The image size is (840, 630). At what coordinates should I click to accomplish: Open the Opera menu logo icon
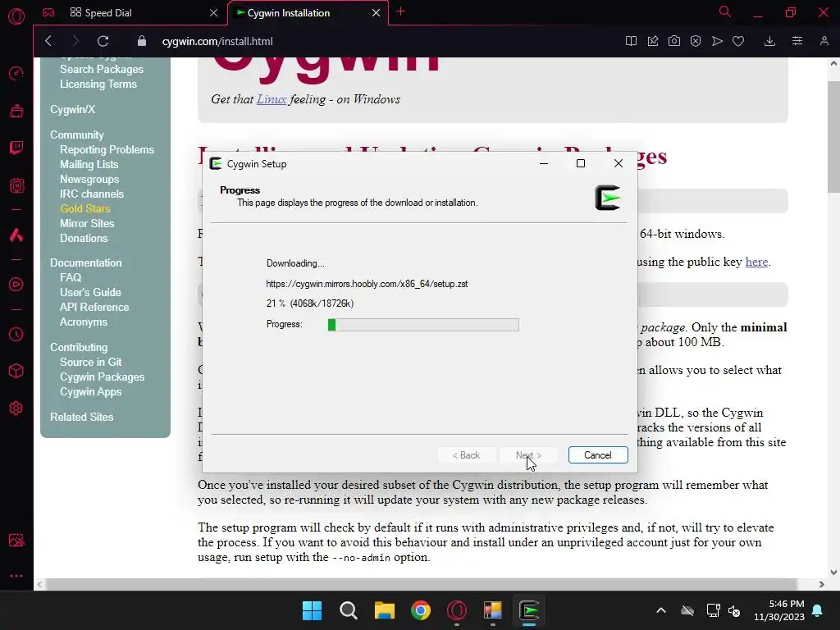[x=16, y=16]
